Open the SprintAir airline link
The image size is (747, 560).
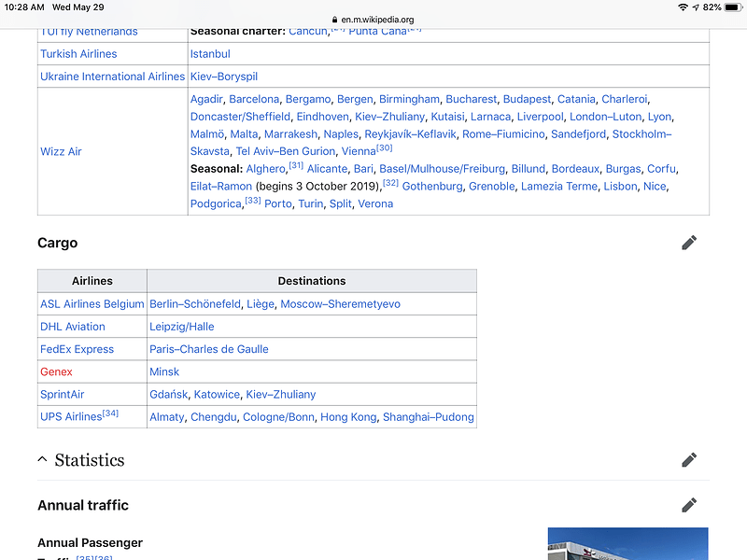[x=62, y=394]
